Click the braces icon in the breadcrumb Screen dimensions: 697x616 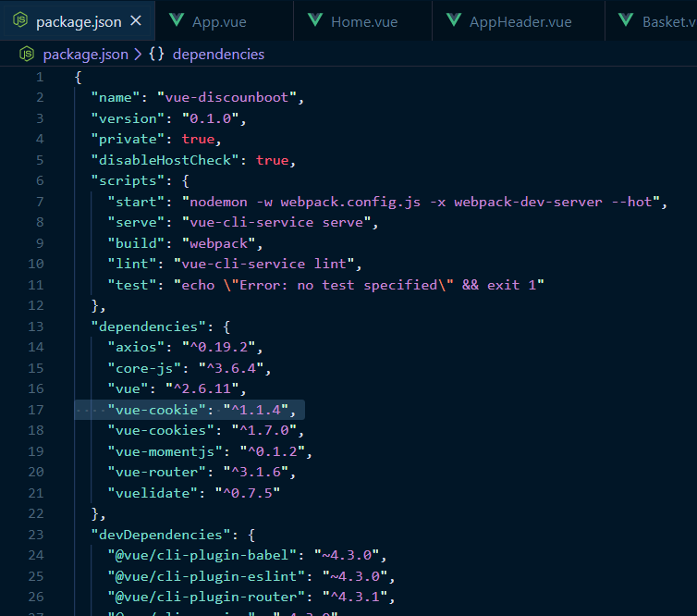(156, 54)
